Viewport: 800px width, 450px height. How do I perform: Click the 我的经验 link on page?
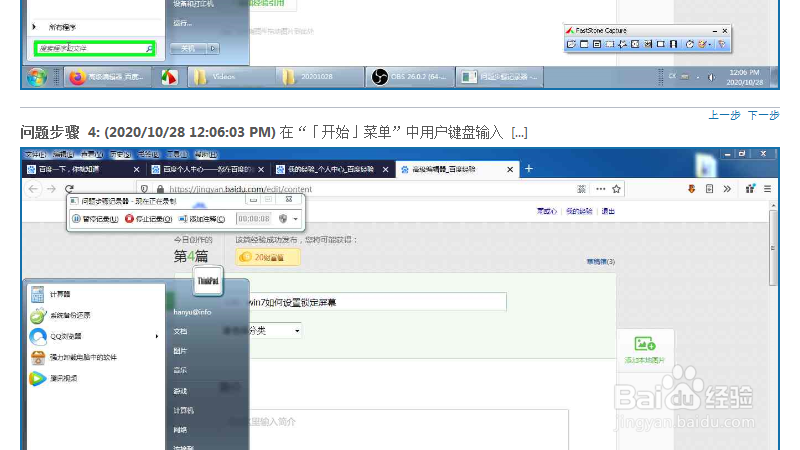(579, 211)
